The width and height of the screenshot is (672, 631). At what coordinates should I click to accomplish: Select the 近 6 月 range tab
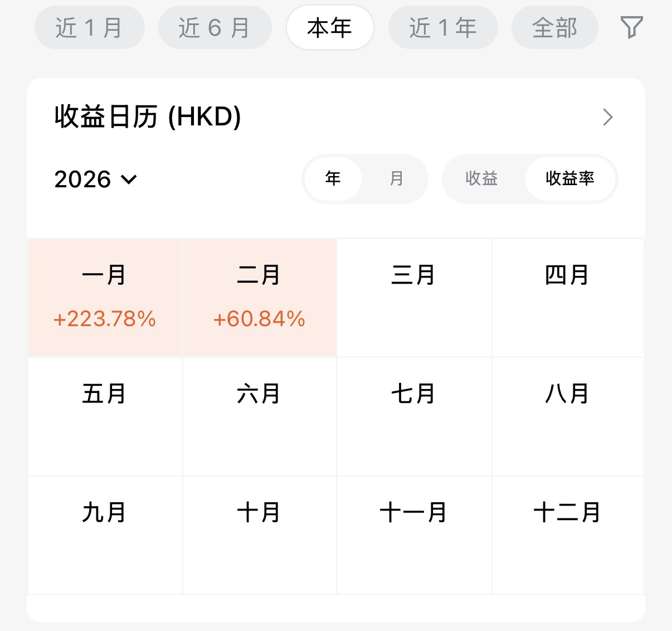(215, 27)
